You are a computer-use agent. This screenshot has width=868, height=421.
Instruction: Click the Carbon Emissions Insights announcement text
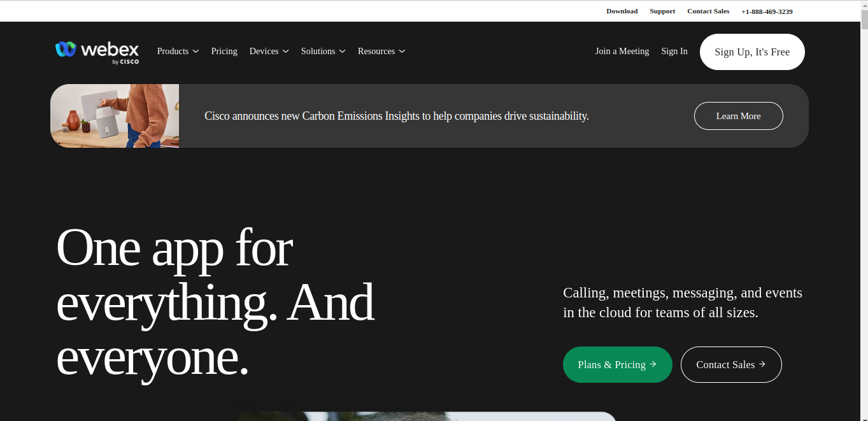[397, 116]
